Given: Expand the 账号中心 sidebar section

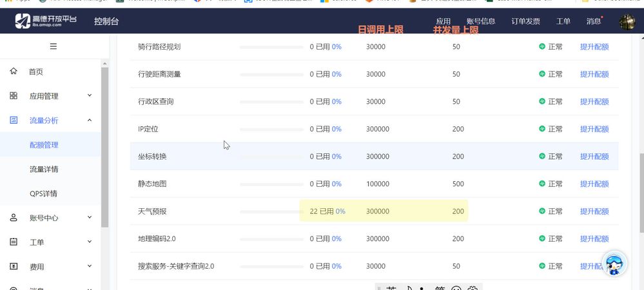Looking at the screenshot, I should (x=90, y=217).
